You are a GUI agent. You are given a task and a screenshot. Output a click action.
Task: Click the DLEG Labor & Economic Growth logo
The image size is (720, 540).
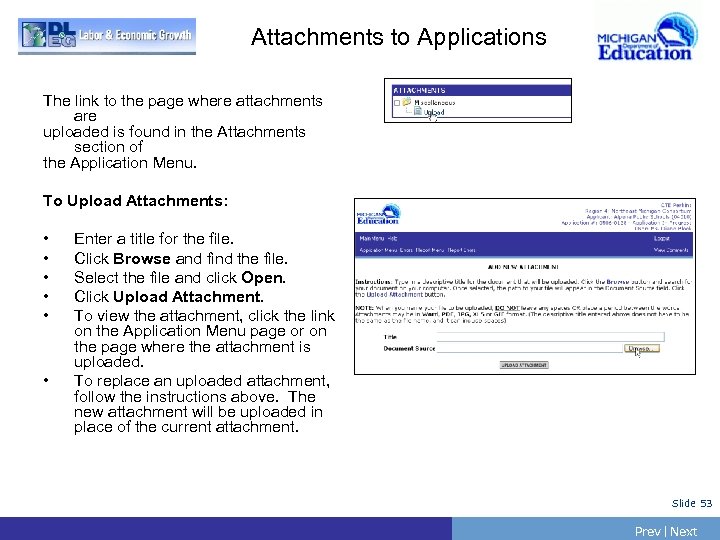(107, 36)
